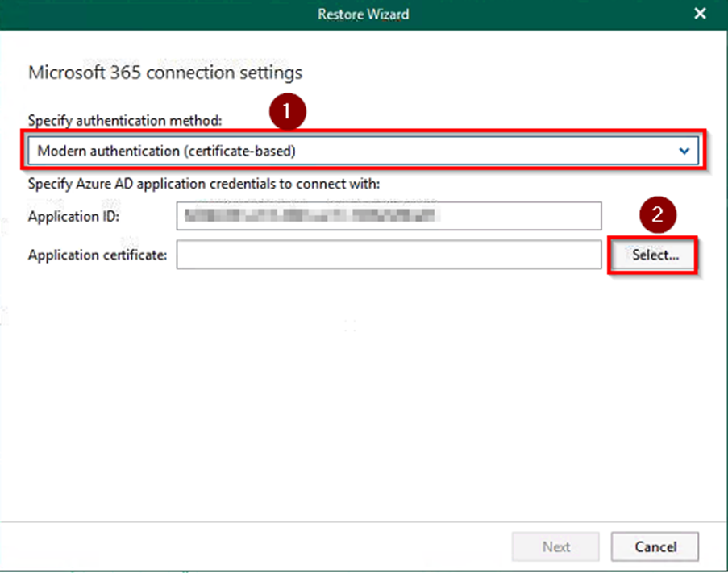Click the 'Specify Azure AD application credentials' text
This screenshot has width=728, height=573.
pos(204,184)
